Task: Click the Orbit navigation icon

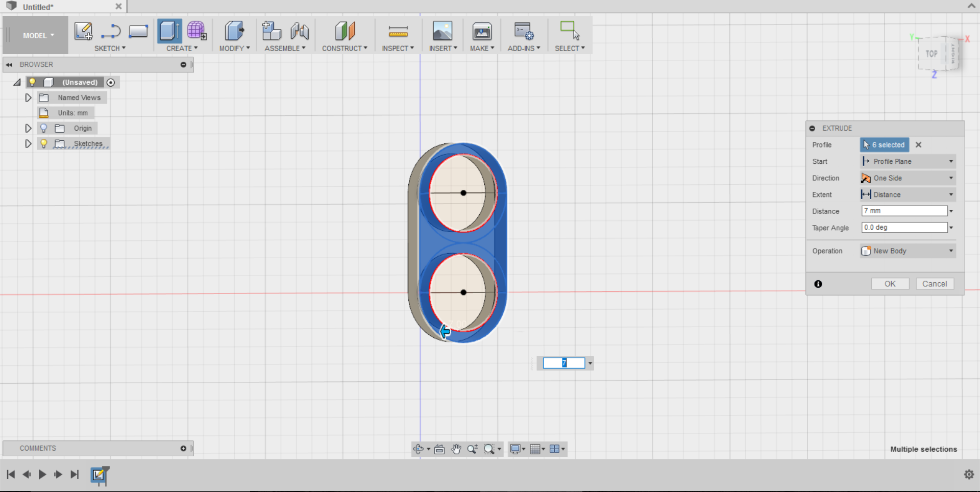Action: [x=419, y=449]
